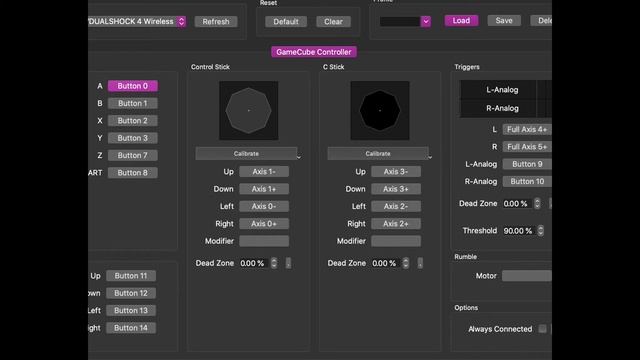Click C Stick Dead Zone value 0.00 %
Screen dimensions: 640x360
[x=384, y=263]
